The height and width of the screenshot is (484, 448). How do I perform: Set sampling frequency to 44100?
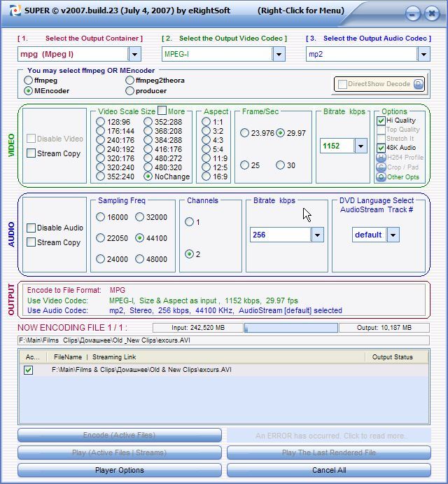pyautogui.click(x=139, y=238)
